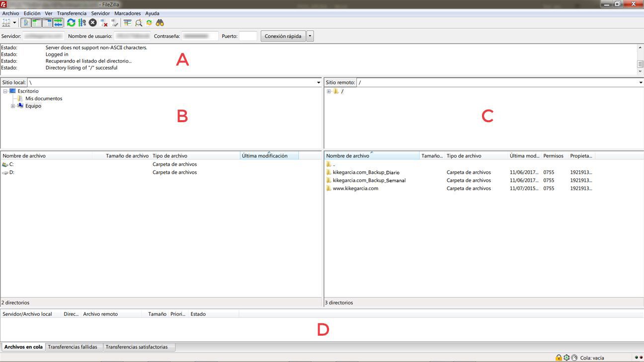Open the Ver menu
This screenshot has height=362, width=644.
point(49,13)
